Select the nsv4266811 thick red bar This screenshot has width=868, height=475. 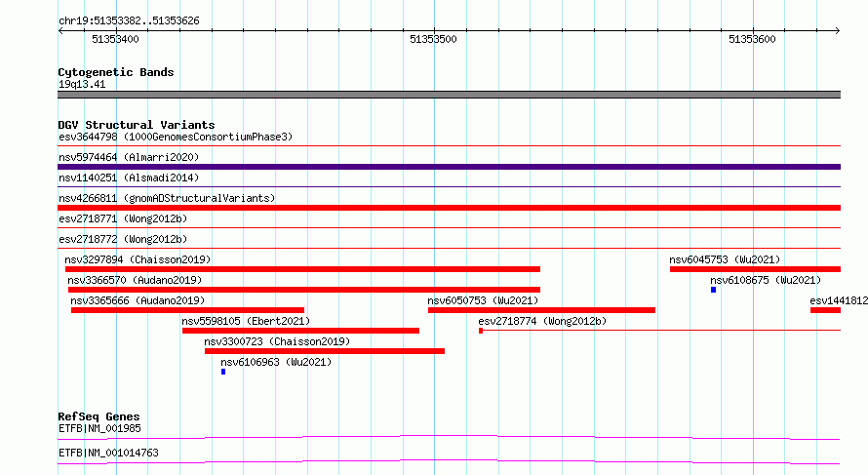[x=449, y=208]
